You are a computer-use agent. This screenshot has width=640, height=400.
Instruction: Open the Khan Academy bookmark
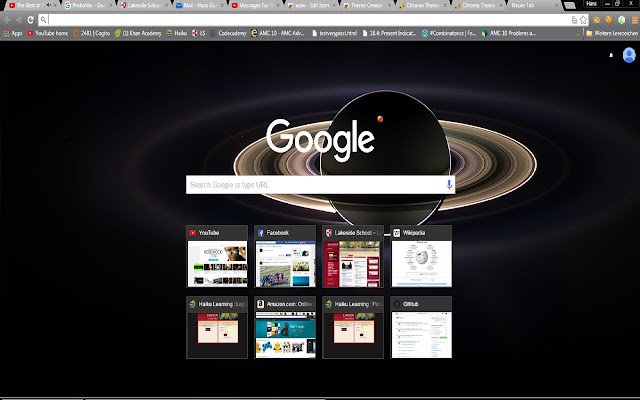click(x=138, y=33)
